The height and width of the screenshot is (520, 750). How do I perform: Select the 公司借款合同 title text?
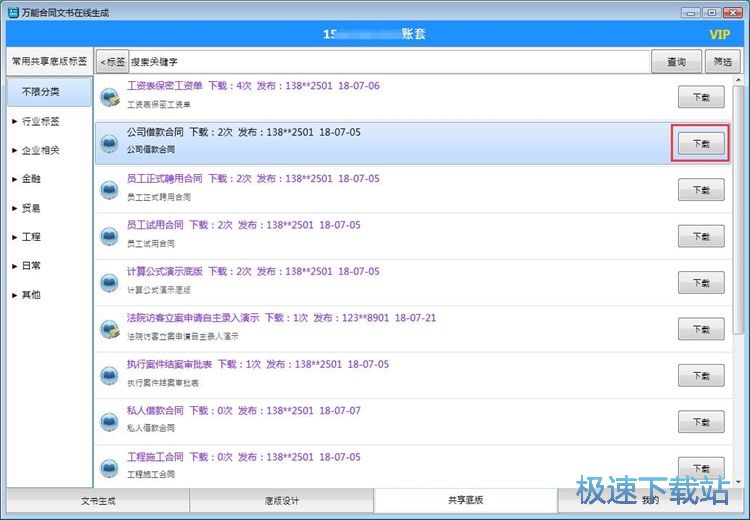tap(155, 132)
